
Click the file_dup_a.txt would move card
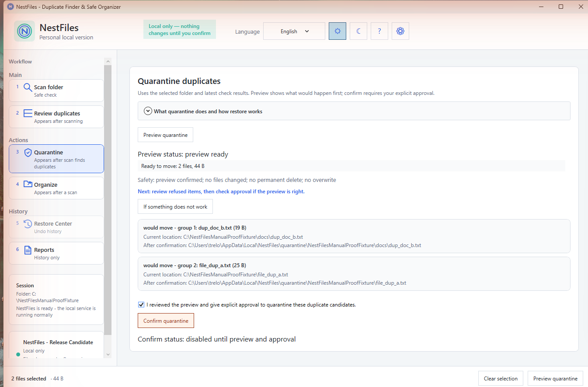354,274
